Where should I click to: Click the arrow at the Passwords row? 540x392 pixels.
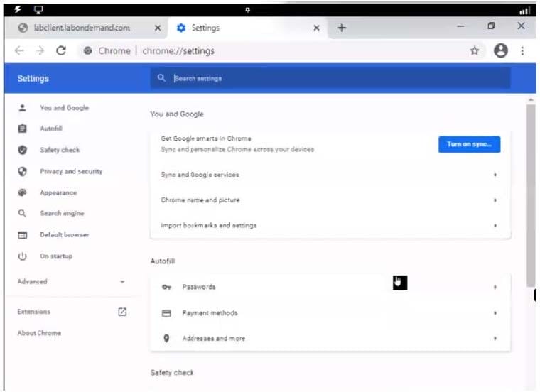pyautogui.click(x=495, y=287)
